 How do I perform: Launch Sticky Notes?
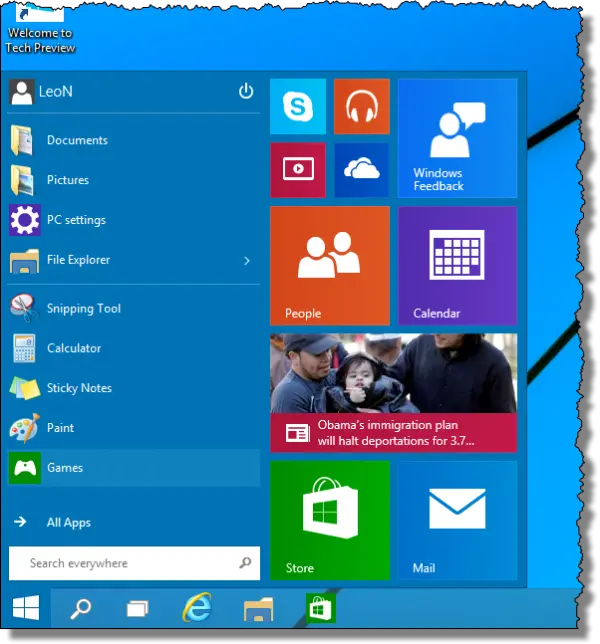click(x=134, y=388)
